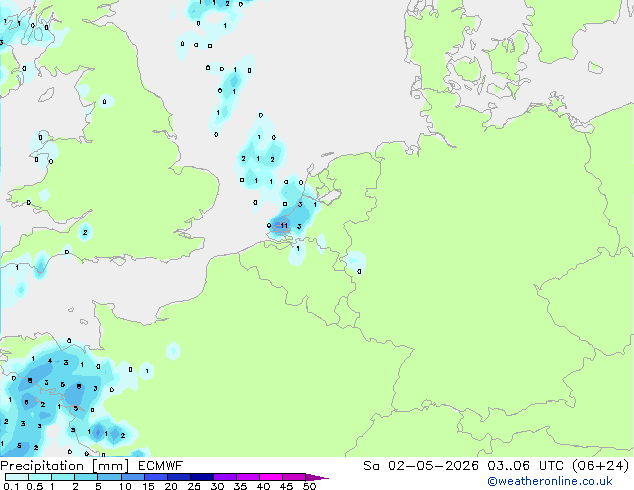
Task: Select the 45–50 mm legend color box
Action: (294, 477)
